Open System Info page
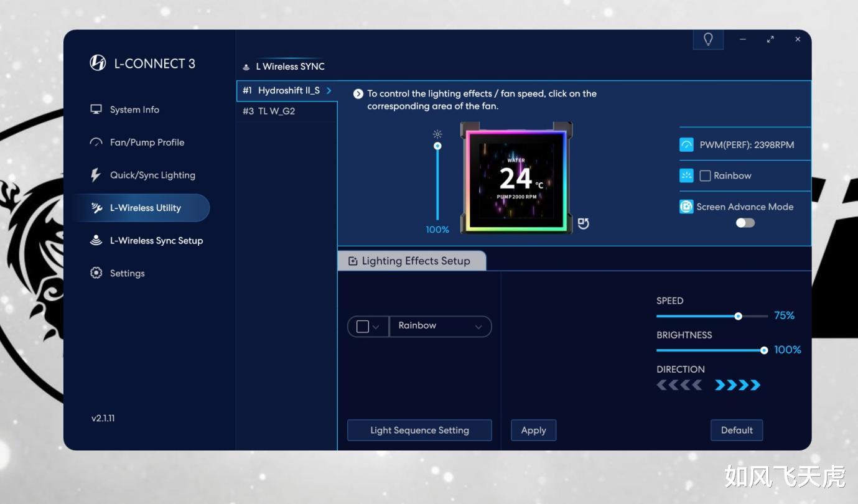This screenshot has width=858, height=504. click(x=134, y=110)
